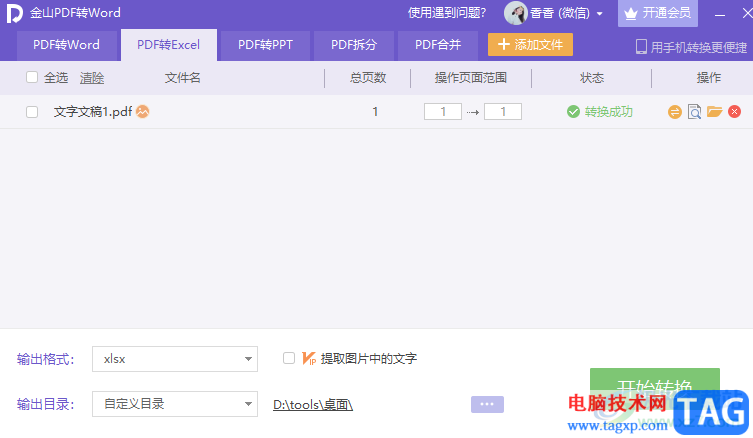753x438 pixels.
Task: Select the PDF转Excel tab
Action: click(169, 45)
